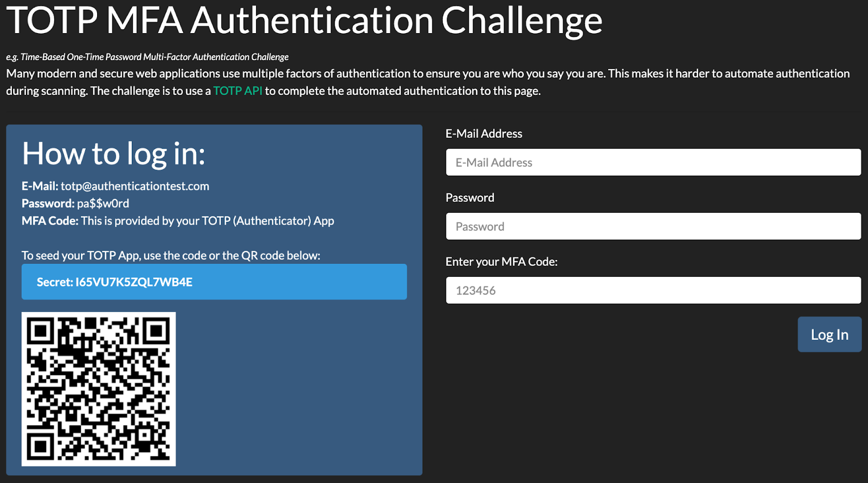868x483 pixels.
Task: Select the MFA Code field showing 123456
Action: point(653,290)
